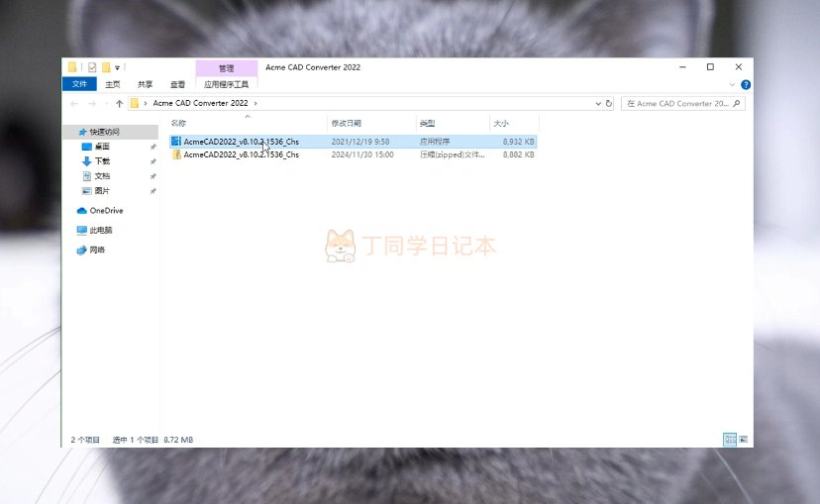820x504 pixels.
Task: Select the 管理 contextual tab
Action: click(227, 68)
